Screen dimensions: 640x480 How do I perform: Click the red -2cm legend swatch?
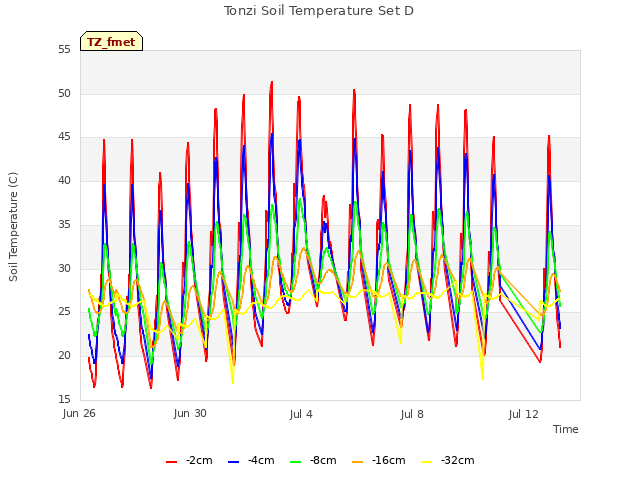[x=171, y=462]
